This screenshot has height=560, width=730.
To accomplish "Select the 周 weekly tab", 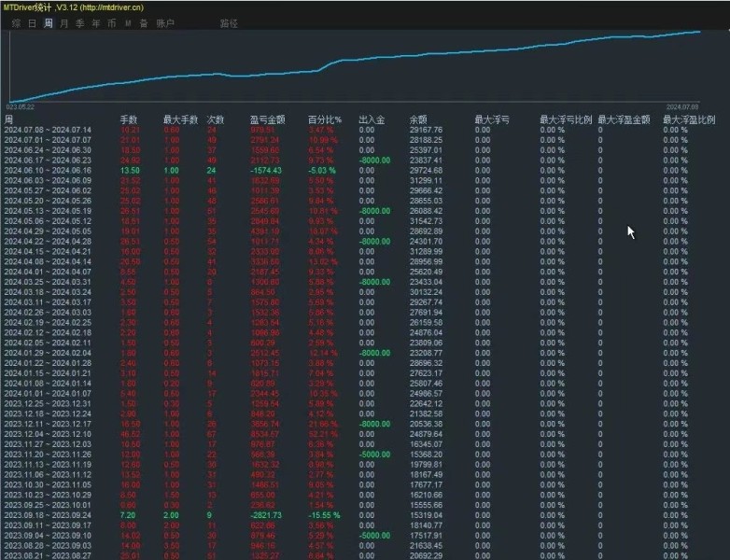I will coord(49,23).
